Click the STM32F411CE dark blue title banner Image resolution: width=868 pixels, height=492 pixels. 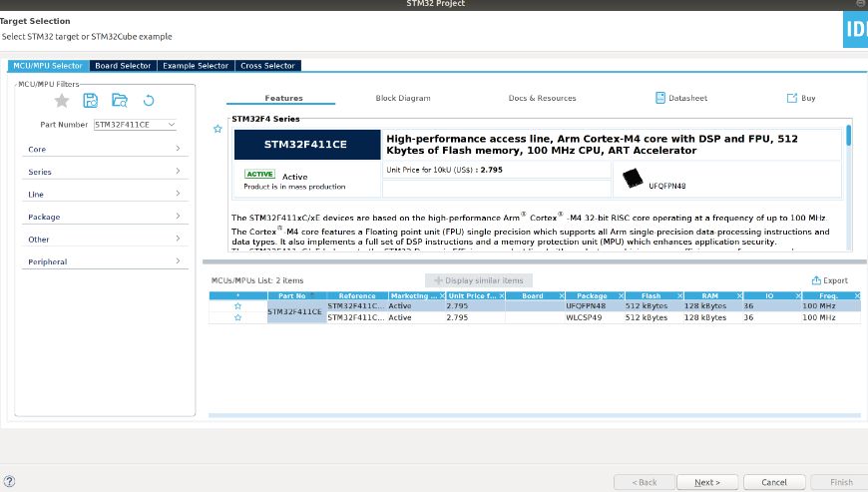coord(307,145)
